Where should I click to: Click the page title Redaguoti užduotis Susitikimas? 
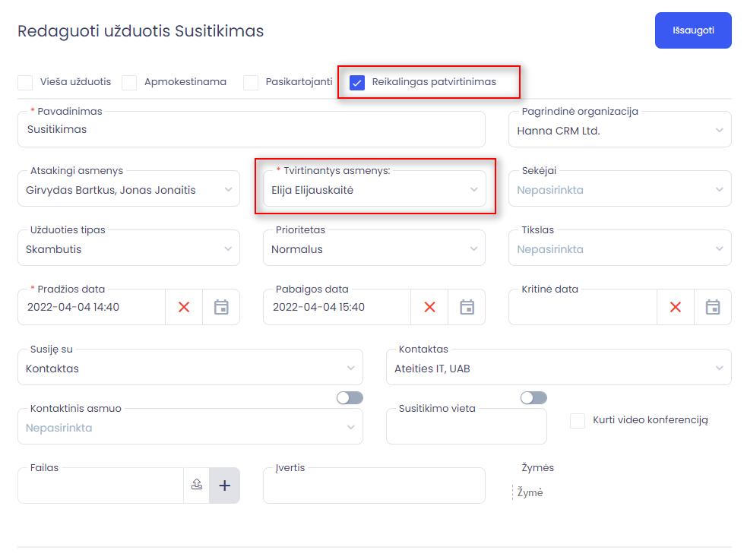(141, 31)
